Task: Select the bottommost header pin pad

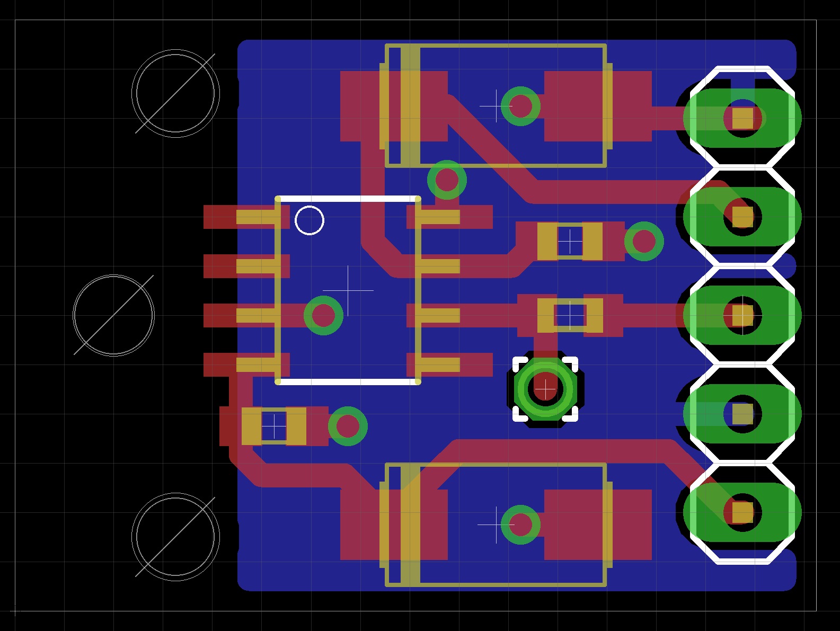Action: (742, 512)
